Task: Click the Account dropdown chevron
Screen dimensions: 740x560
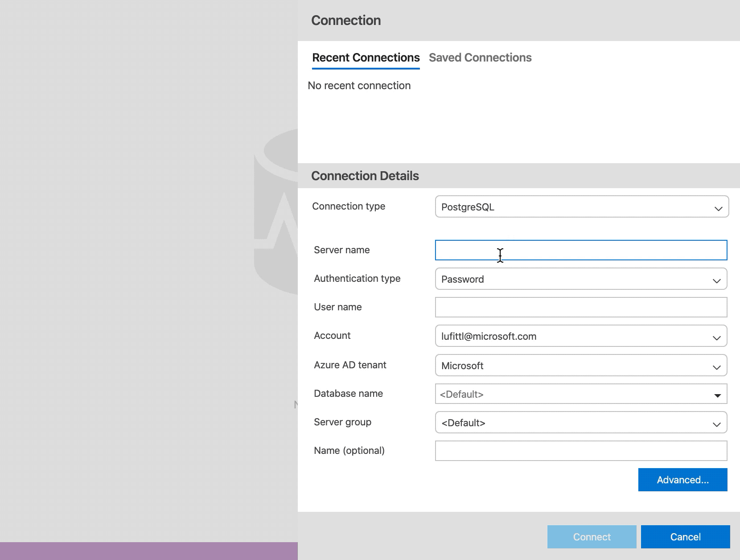Action: tap(716, 337)
